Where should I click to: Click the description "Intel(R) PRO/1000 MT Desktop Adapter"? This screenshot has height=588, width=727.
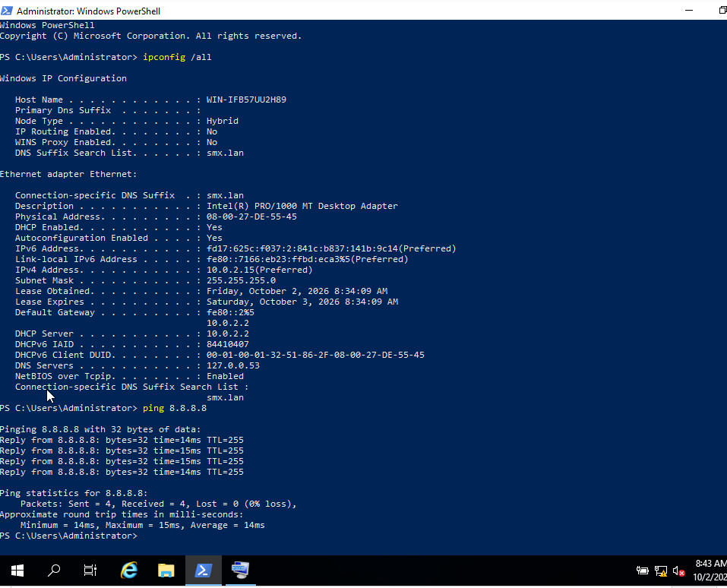302,206
